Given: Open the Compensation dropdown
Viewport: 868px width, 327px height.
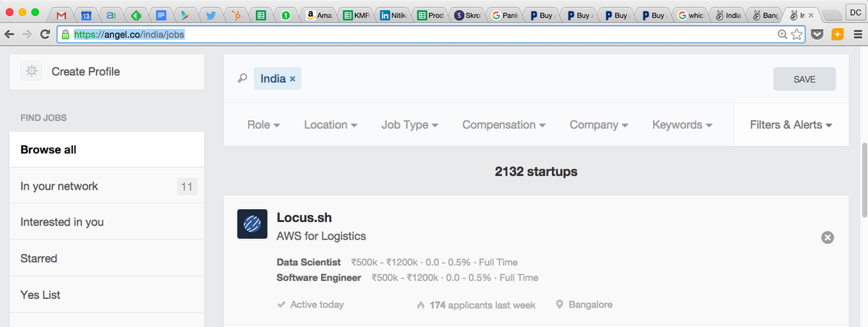Looking at the screenshot, I should [x=504, y=124].
